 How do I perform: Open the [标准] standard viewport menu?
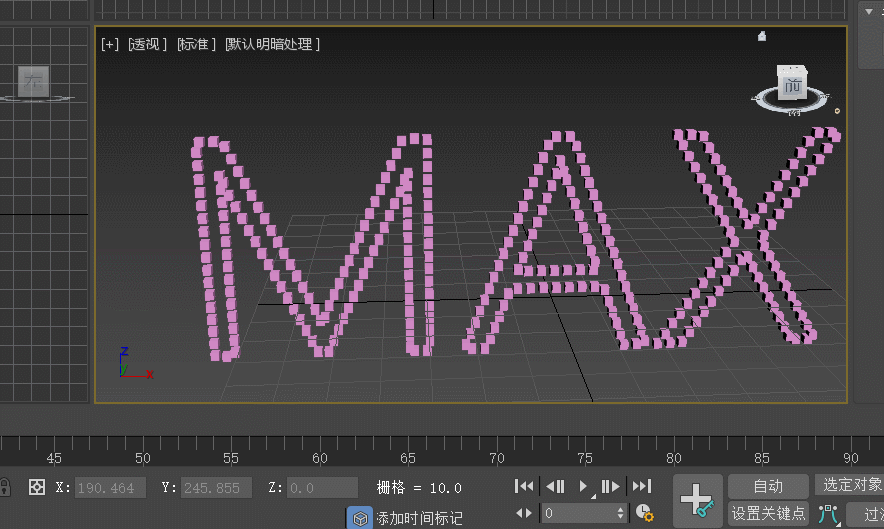[196, 44]
